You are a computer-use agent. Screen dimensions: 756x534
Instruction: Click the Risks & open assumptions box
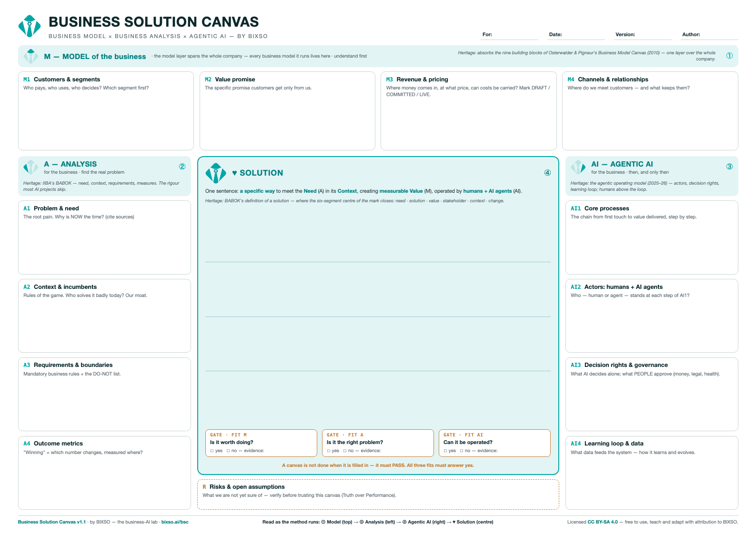click(x=378, y=494)
